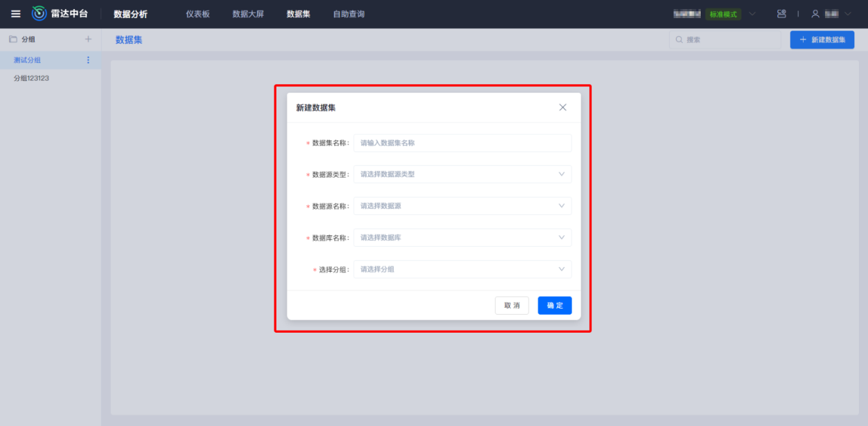Expand the user account dropdown arrow
The width and height of the screenshot is (868, 426).
point(848,14)
